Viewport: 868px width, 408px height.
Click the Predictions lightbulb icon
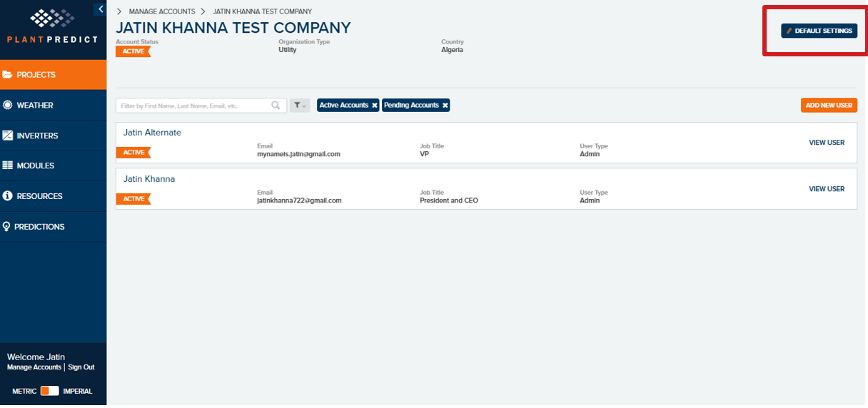[7, 227]
